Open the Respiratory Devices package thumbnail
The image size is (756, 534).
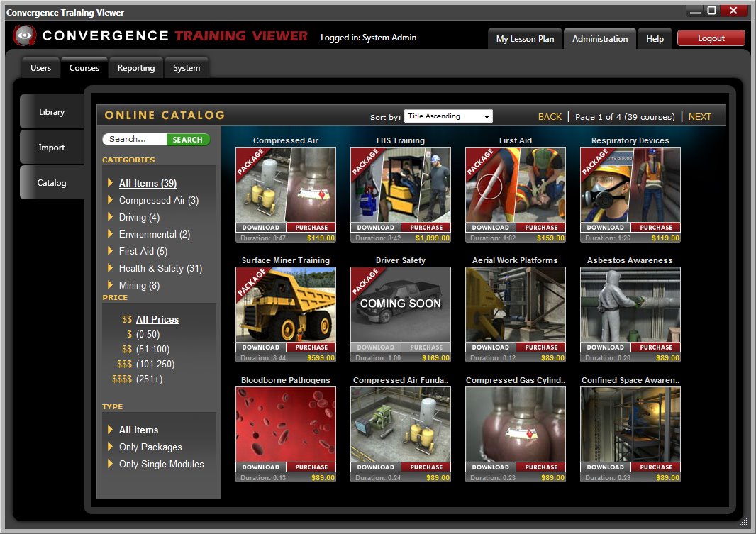point(630,184)
